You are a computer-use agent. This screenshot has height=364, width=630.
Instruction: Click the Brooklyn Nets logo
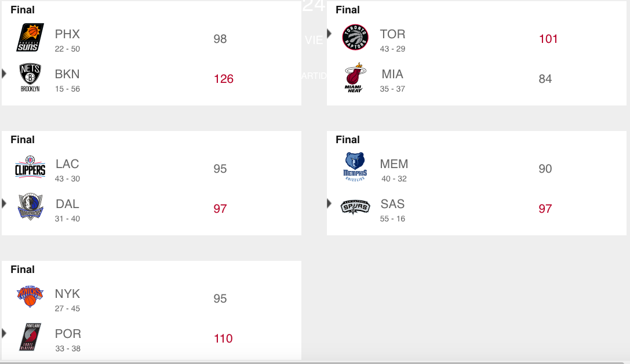coord(30,78)
